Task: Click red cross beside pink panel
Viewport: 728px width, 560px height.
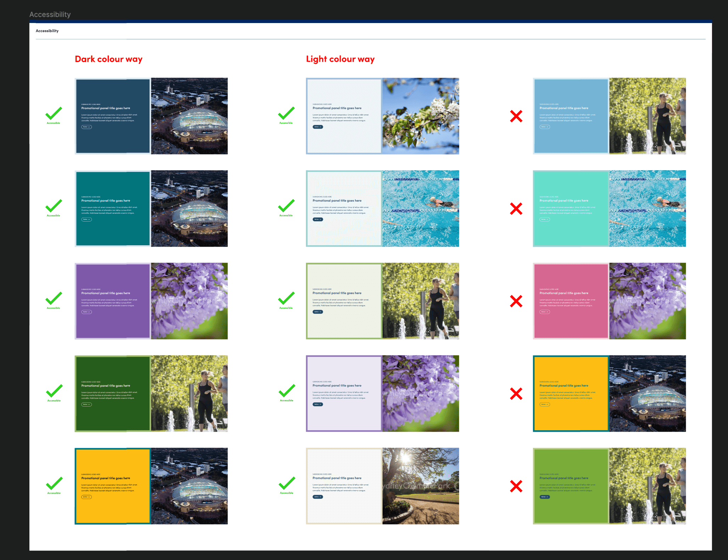Action: pyautogui.click(x=516, y=301)
